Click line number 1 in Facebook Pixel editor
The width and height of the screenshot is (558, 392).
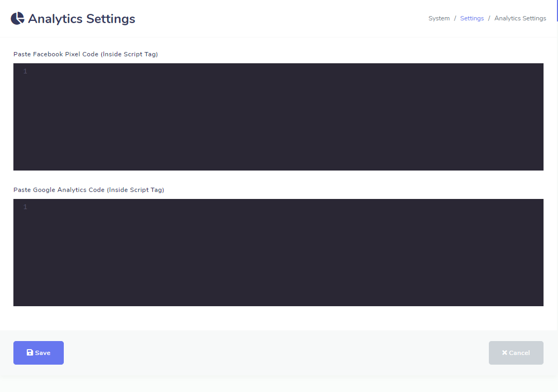pos(25,71)
